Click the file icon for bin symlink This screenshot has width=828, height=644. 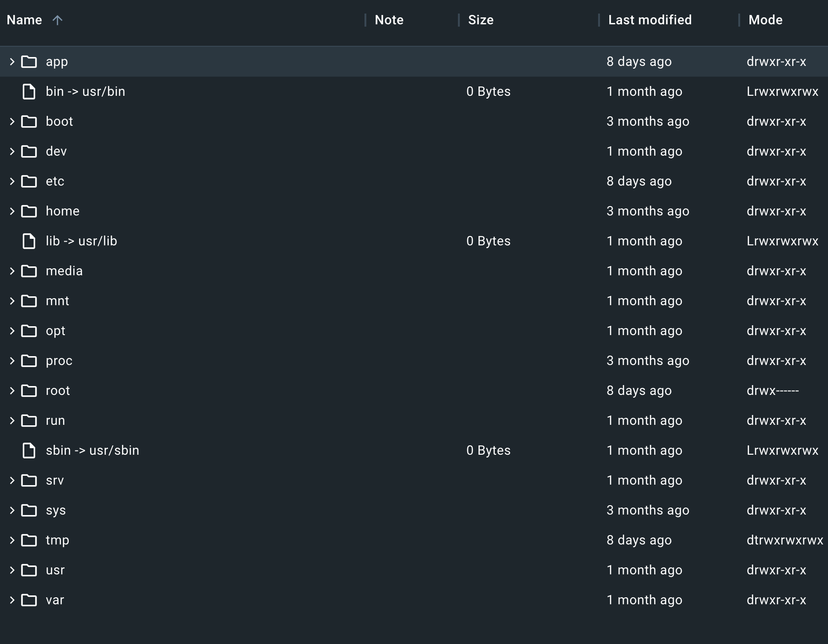click(29, 92)
